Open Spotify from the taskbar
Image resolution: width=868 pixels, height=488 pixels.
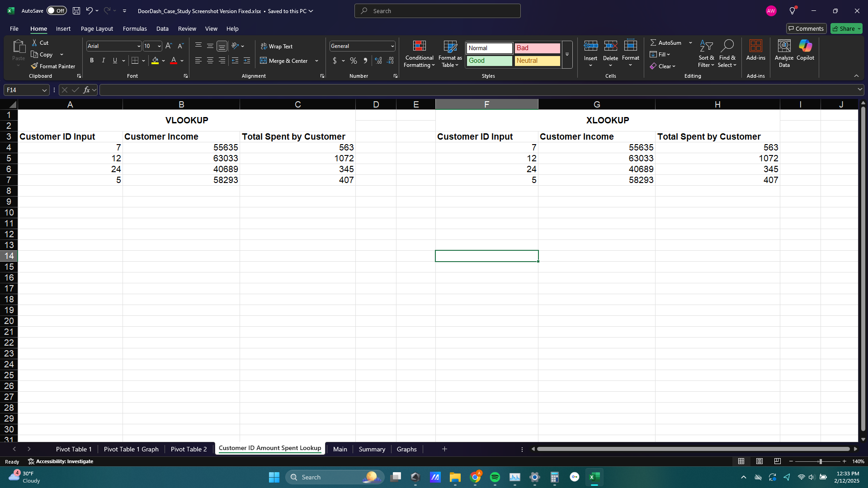point(495,477)
